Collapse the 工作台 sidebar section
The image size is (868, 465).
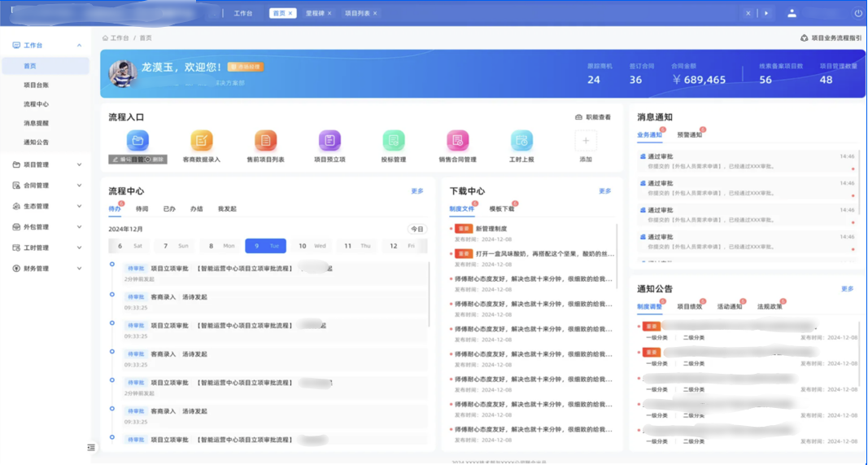tap(79, 46)
